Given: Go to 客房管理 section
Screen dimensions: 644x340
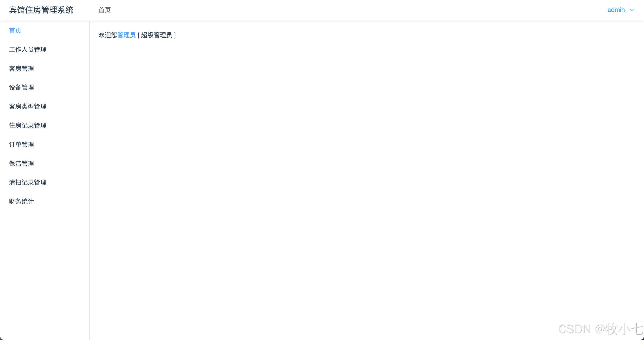Looking at the screenshot, I should pos(21,69).
